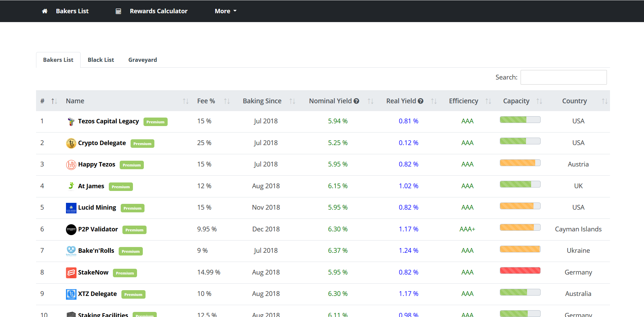Click the 14.99 % fee value
The height and width of the screenshot is (317, 644).
pos(209,272)
